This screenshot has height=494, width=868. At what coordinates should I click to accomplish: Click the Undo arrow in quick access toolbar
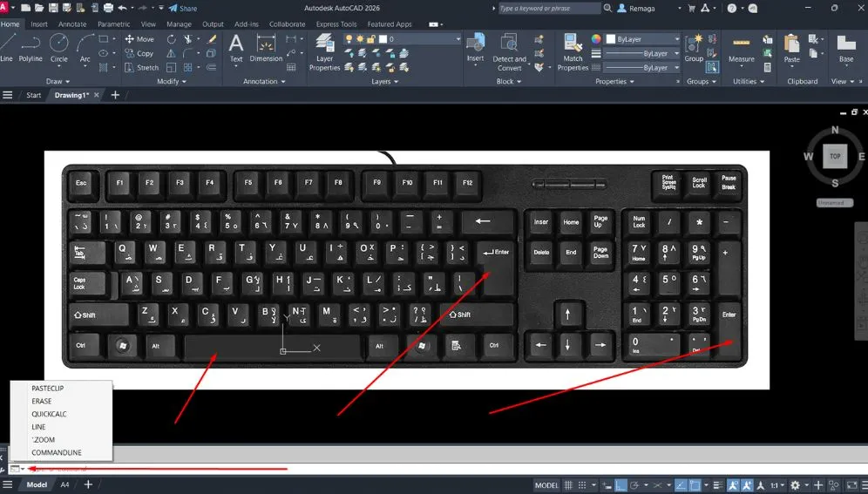(122, 9)
